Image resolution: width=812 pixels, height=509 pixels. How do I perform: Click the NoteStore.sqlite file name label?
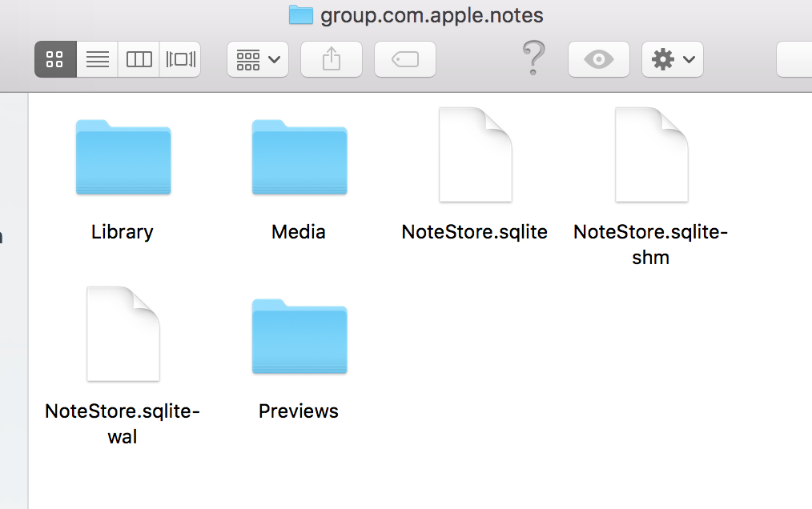point(474,232)
